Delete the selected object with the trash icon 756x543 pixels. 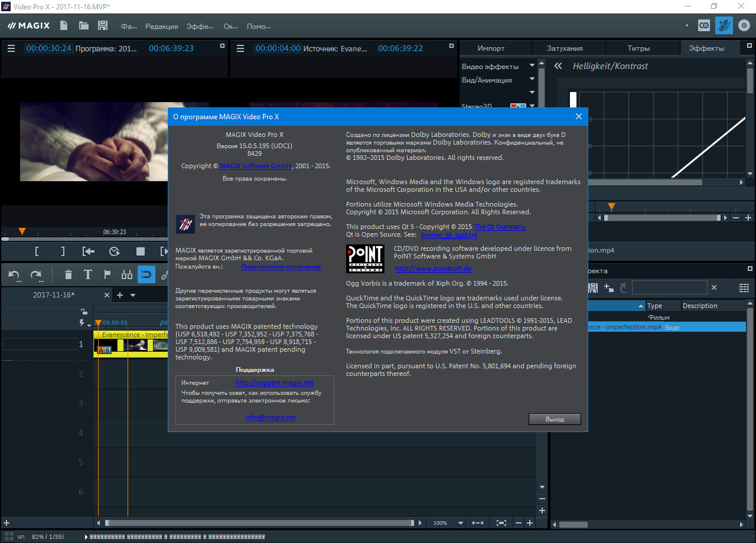69,274
